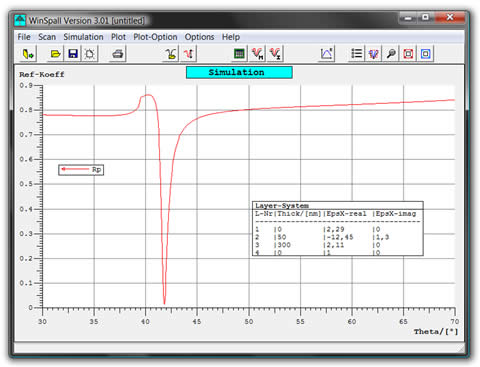Click the magnifier zoom icon
Image resolution: width=480 pixels, height=367 pixels.
tap(391, 54)
